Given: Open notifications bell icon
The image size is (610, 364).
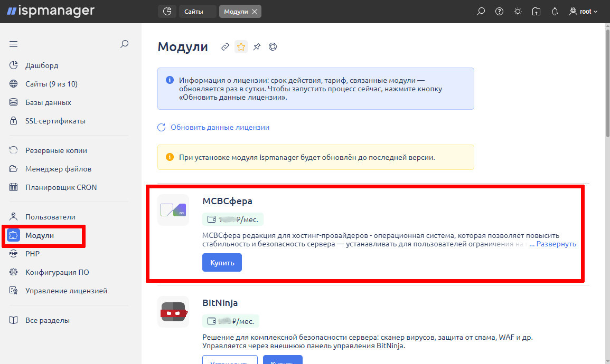Looking at the screenshot, I should coord(555,11).
